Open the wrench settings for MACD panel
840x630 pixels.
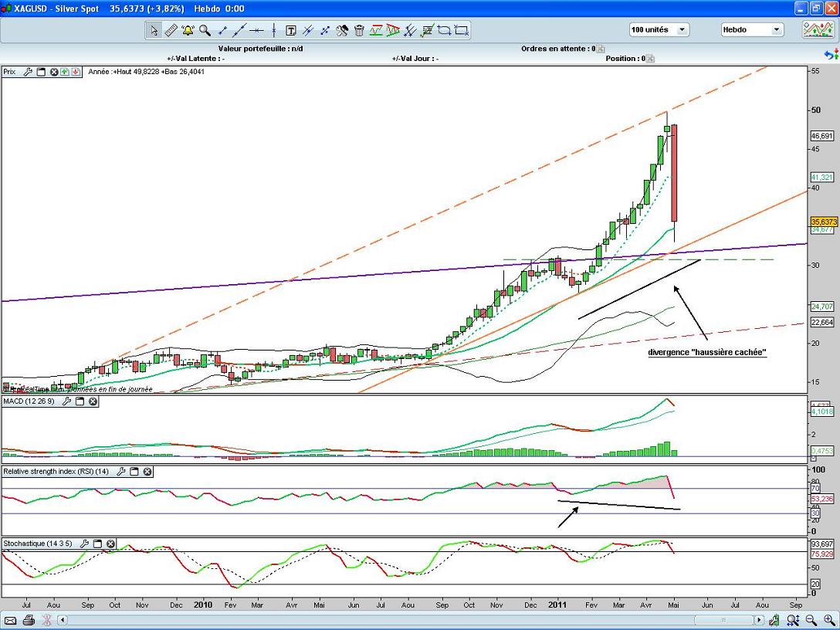[67, 401]
